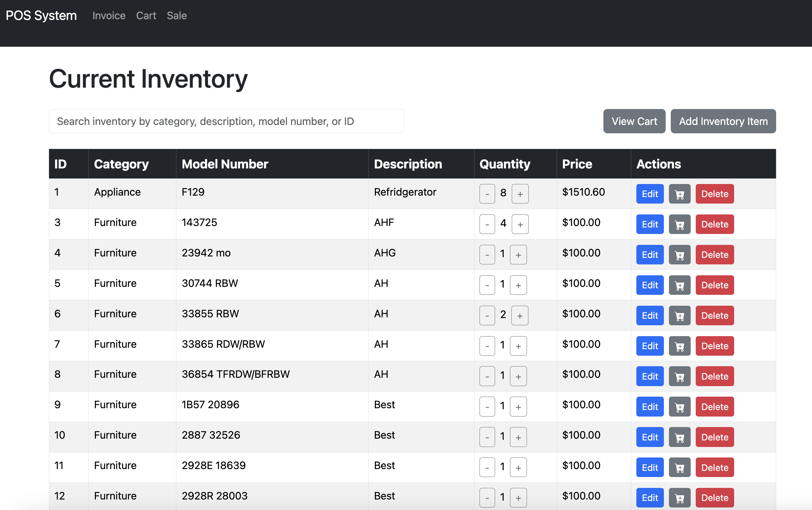Screen dimensions: 812x510
Task: Click the AHF description cell
Action: [x=421, y=224]
